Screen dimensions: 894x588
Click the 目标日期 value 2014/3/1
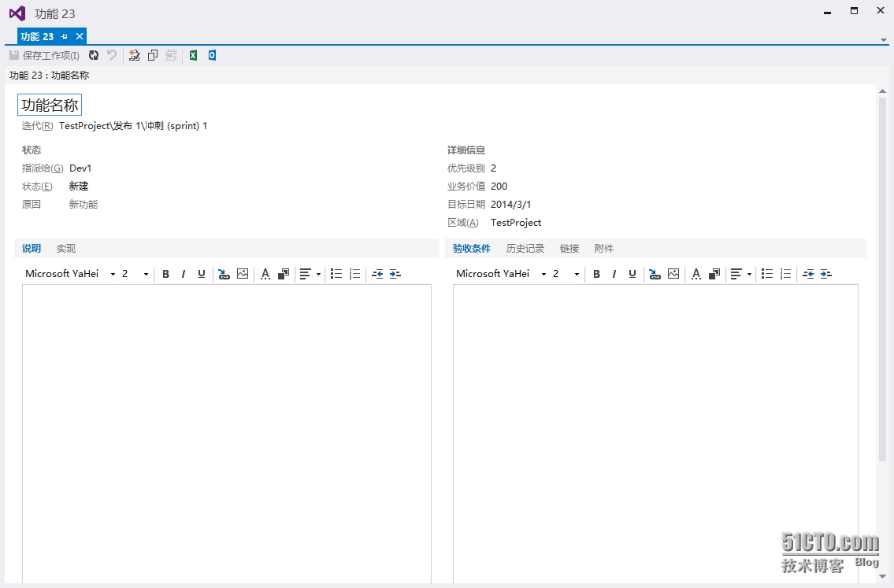tap(511, 204)
